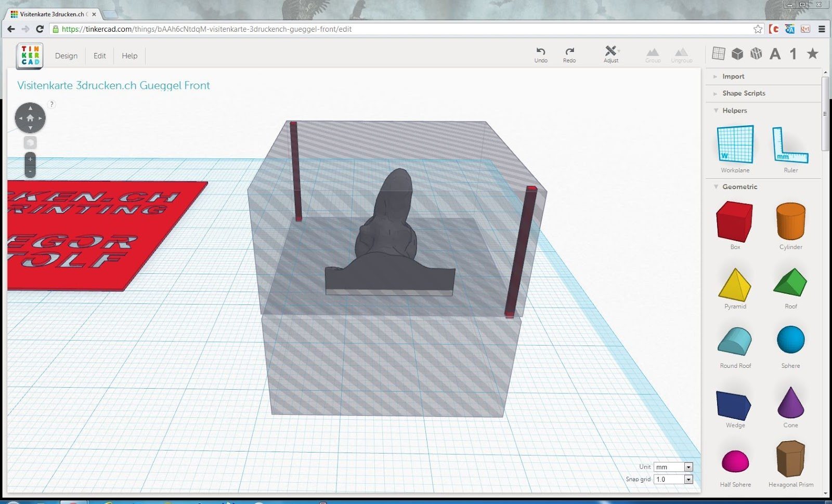This screenshot has width=832, height=504.
Task: Click the address bar URL
Action: [206, 29]
